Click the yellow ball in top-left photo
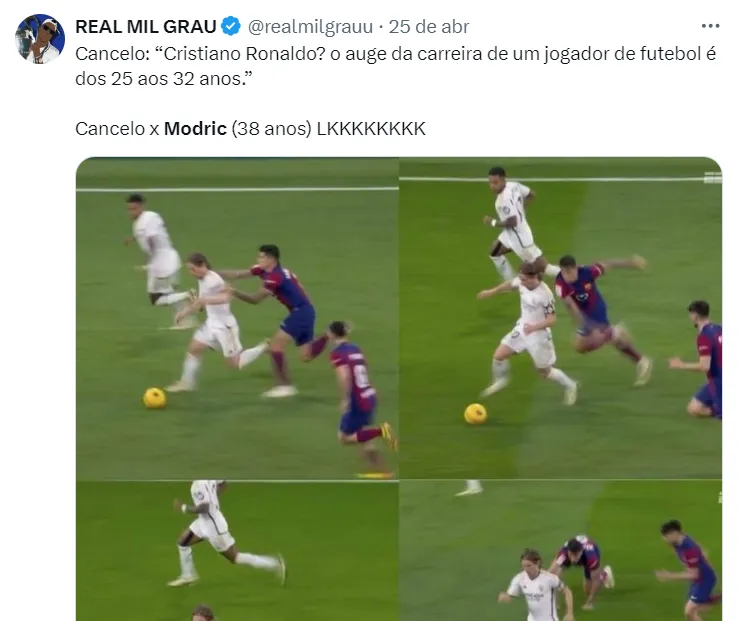The image size is (742, 621). click(x=155, y=398)
